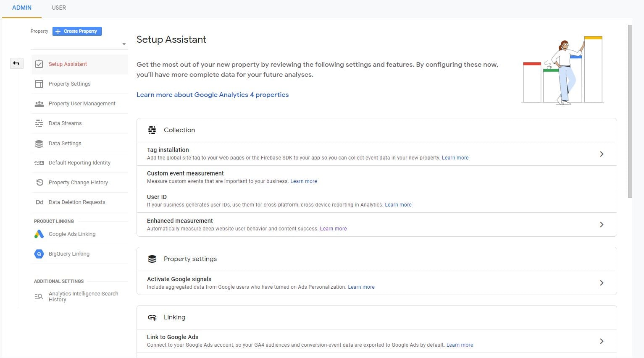Click the Data Settings stacked-layers icon
The image size is (644, 358).
click(x=39, y=143)
